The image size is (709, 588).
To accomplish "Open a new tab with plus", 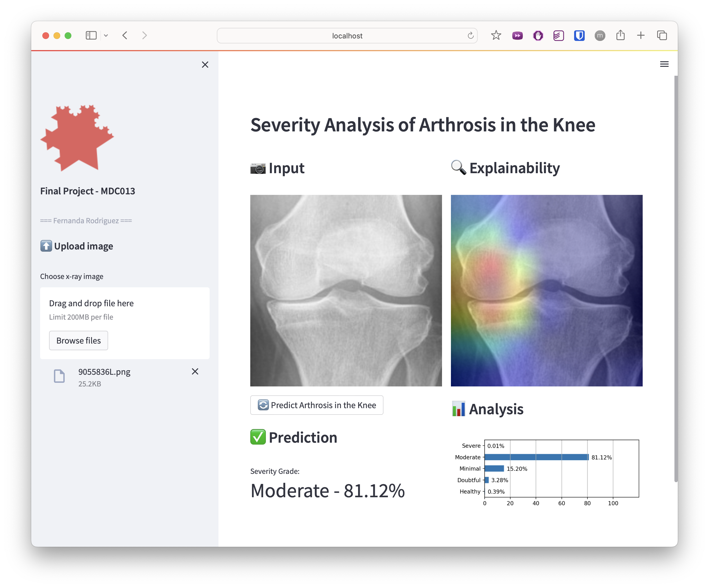I will tap(640, 35).
